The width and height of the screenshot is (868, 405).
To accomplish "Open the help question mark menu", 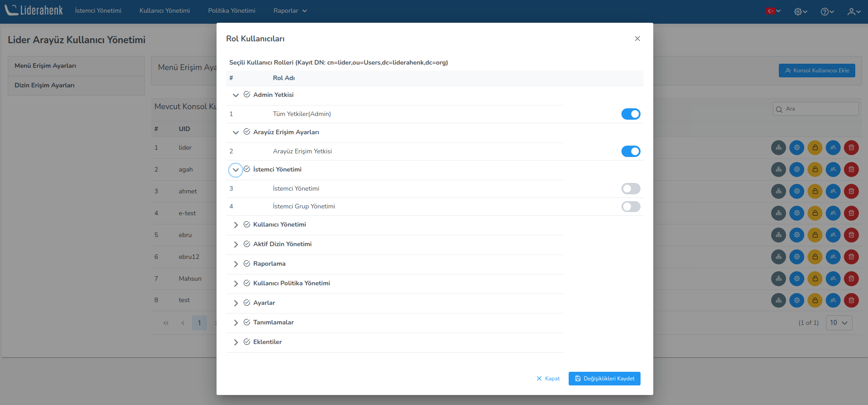I will tap(827, 11).
